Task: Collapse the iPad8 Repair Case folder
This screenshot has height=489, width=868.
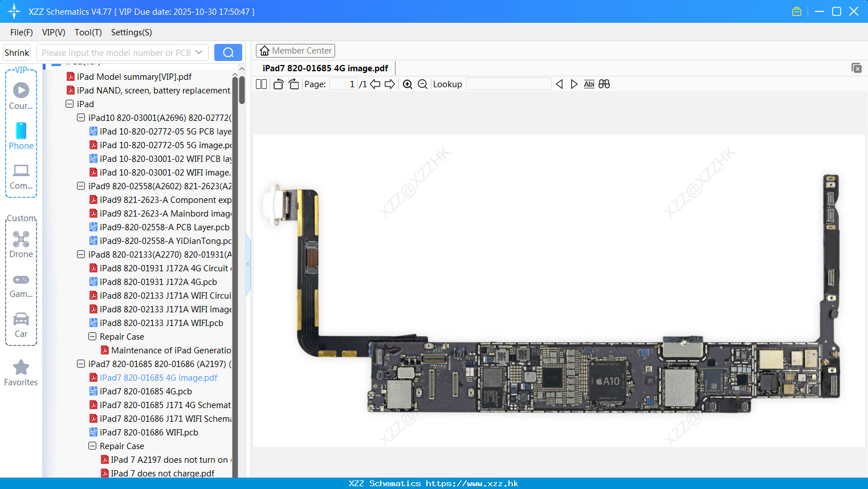Action: (x=92, y=336)
